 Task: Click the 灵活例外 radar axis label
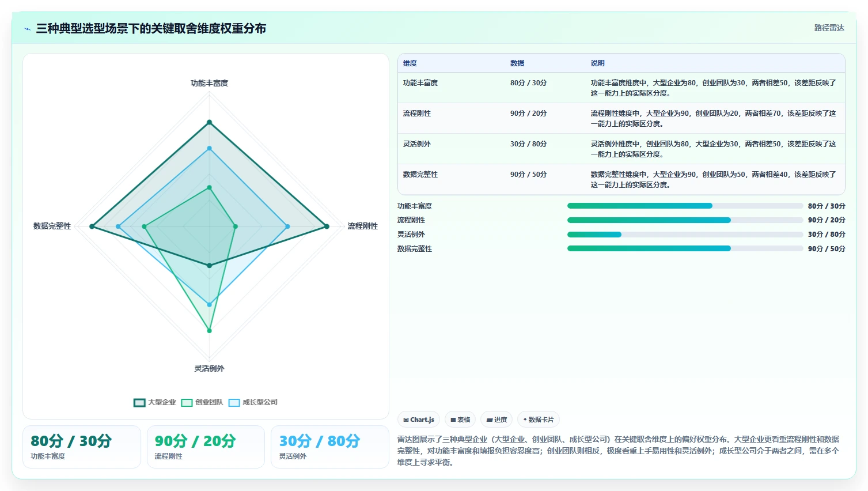coord(209,368)
